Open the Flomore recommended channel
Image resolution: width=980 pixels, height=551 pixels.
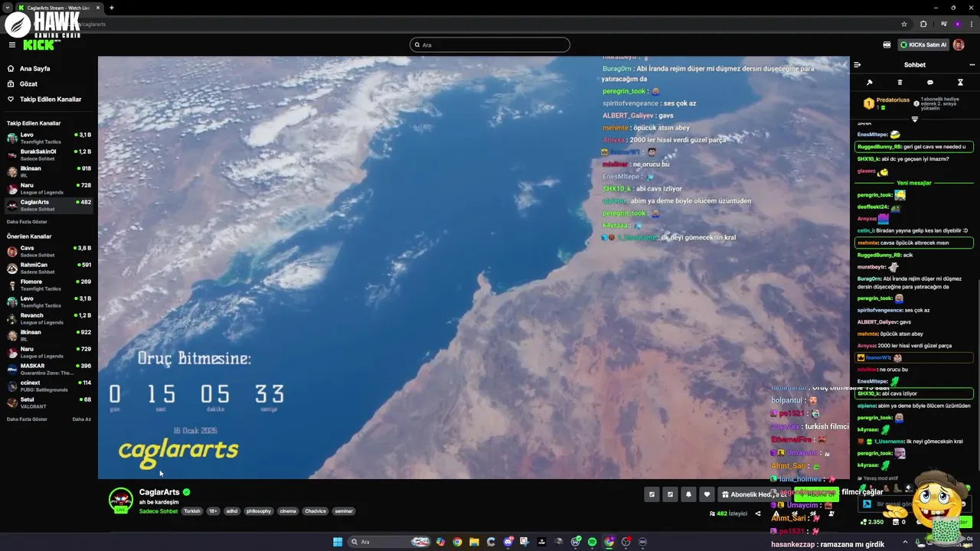click(x=49, y=285)
